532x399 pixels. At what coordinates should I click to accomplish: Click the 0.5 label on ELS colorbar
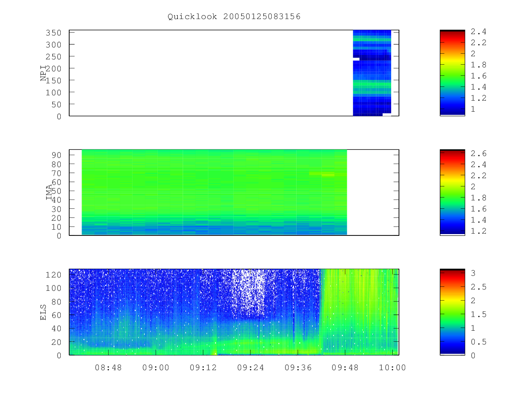pyautogui.click(x=478, y=342)
